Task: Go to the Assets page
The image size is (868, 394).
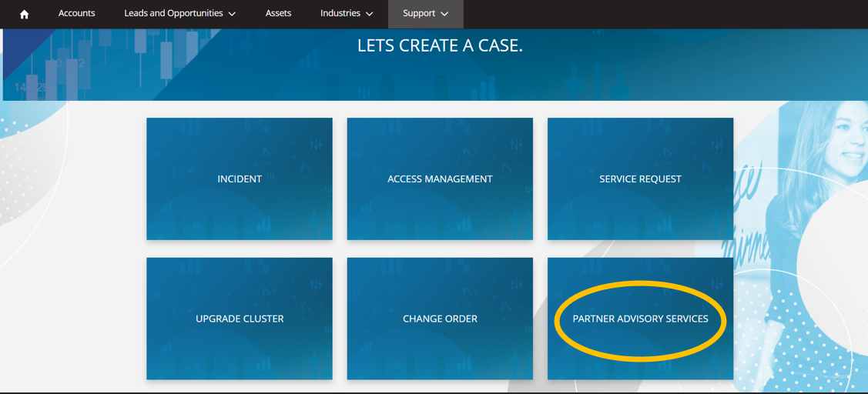Action: pos(278,13)
